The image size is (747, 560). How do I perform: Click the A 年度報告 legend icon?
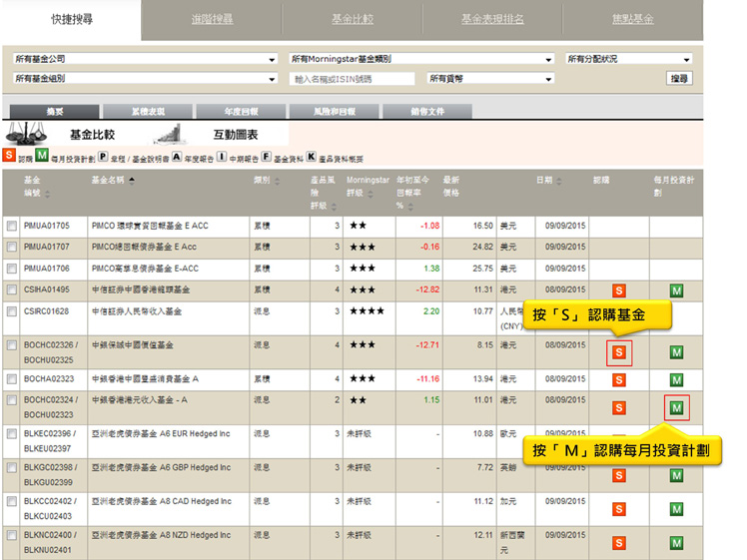[x=177, y=156]
